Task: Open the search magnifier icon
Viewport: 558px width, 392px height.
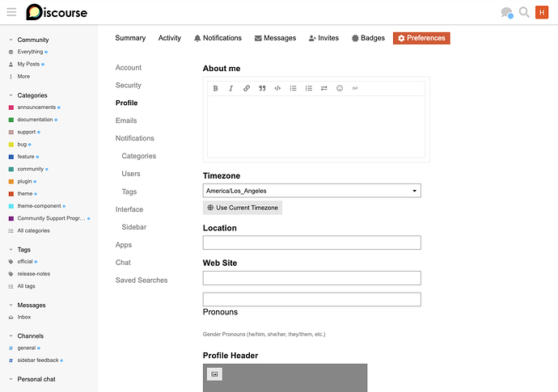Action: [524, 12]
